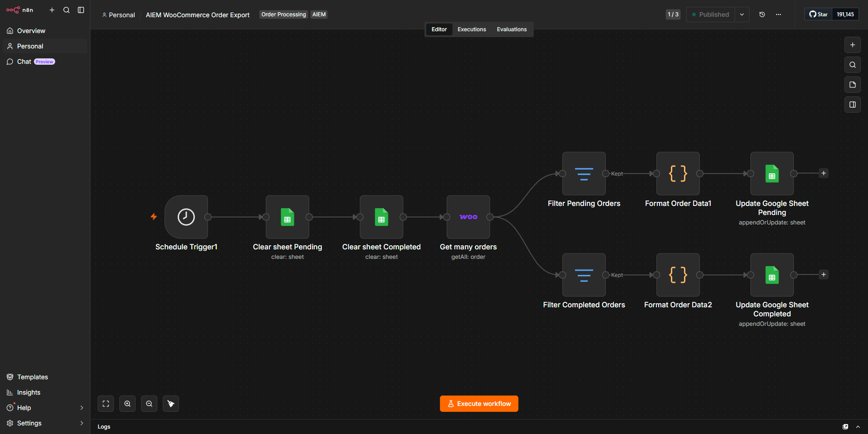Select the Filter Pending Orders node
Screen dimensions: 868x434
click(x=584, y=174)
